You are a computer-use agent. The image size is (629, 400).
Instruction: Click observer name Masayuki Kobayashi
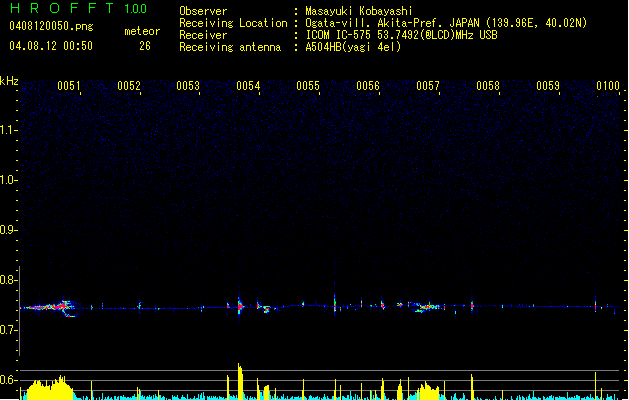point(359,11)
